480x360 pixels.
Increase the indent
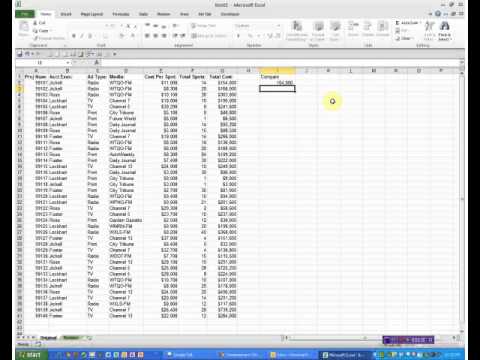click(x=183, y=36)
